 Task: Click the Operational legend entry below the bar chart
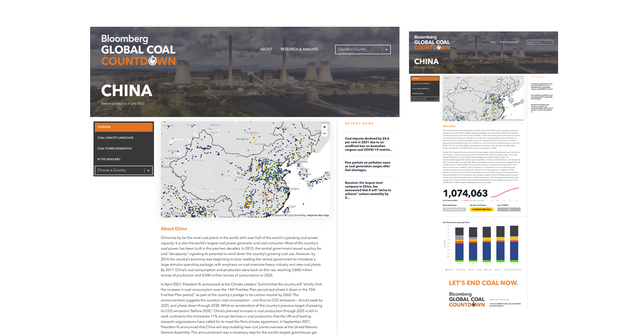(450, 270)
